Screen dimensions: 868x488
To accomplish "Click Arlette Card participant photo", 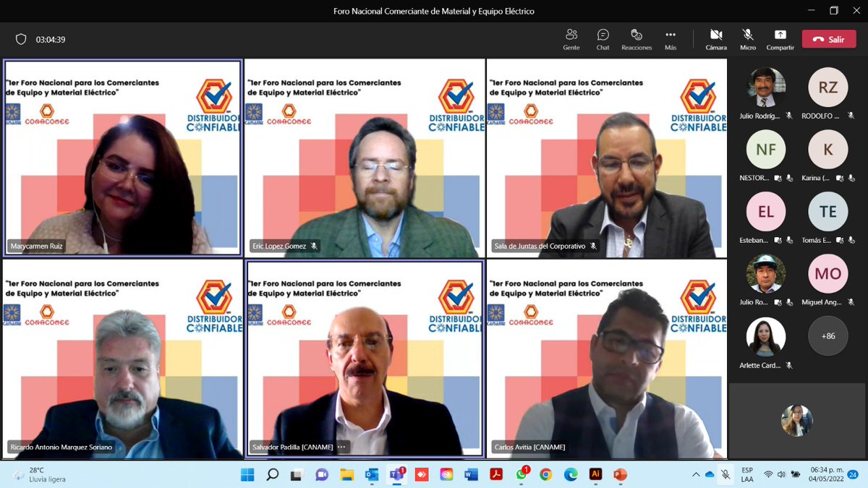I will click(x=766, y=337).
